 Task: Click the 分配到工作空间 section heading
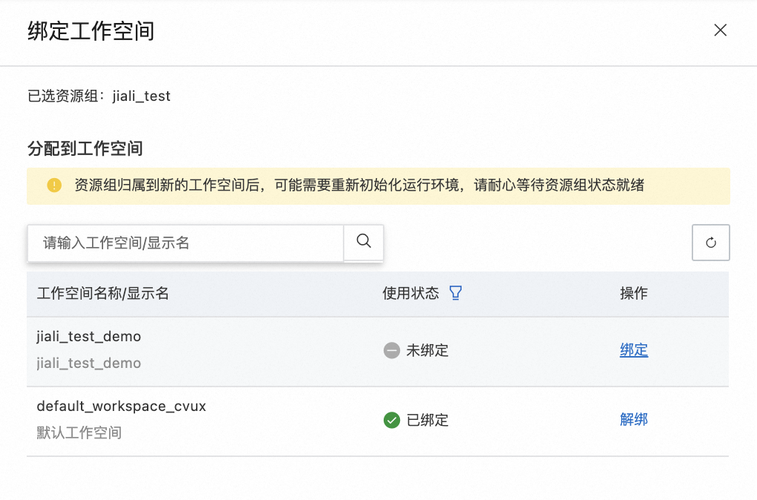(85, 148)
